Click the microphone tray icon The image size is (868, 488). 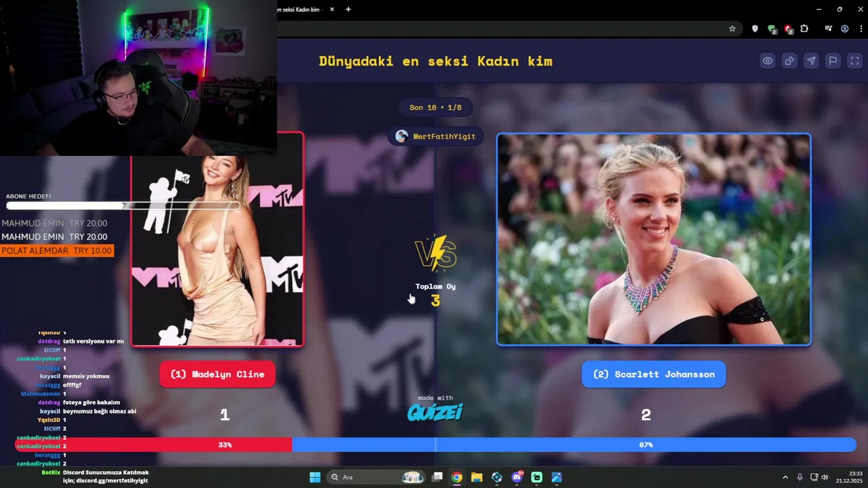point(800,477)
